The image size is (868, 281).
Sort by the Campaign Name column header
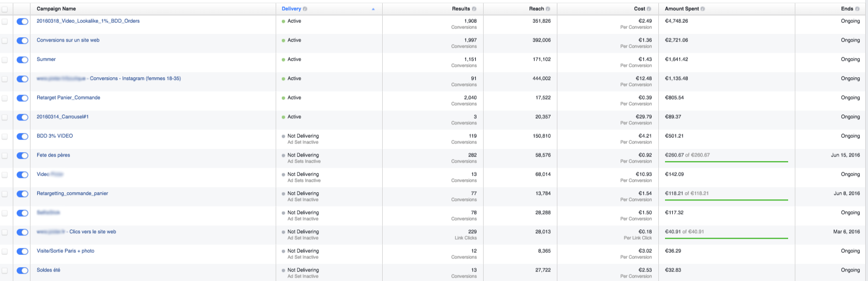point(57,9)
